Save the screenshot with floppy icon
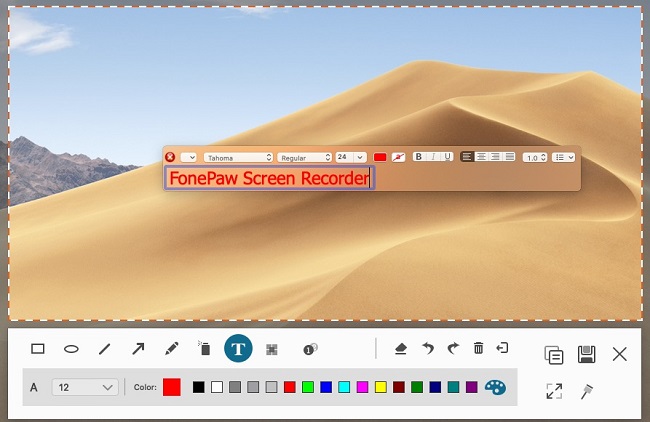This screenshot has width=650, height=422. coord(587,354)
